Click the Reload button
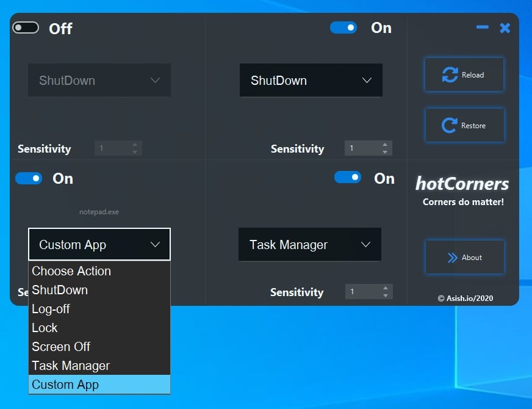Image resolution: width=532 pixels, height=409 pixels. (x=464, y=74)
